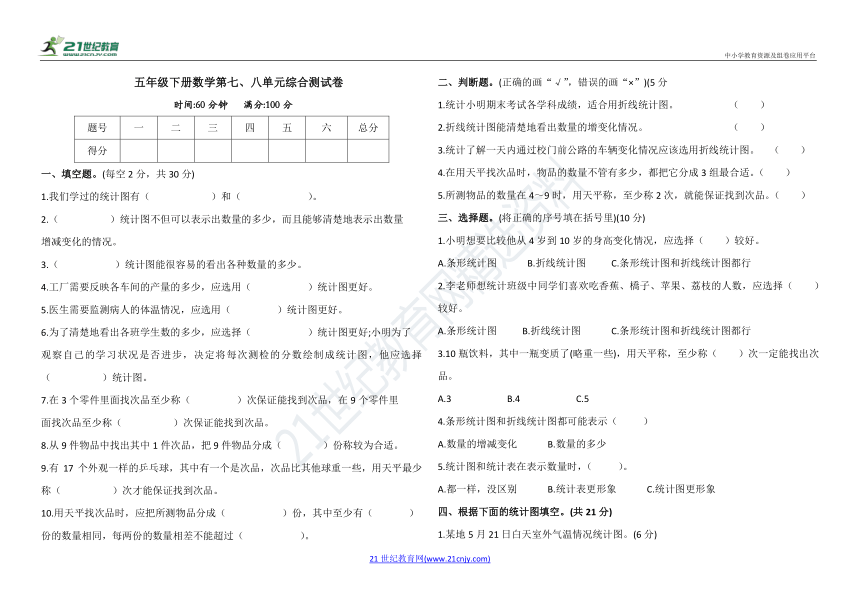Viewport: 861px width, 608px height.
Task: Click choice question 1 小明想要比较他从 4 岁到 10 岁的身高变化情况
Action: click(599, 241)
